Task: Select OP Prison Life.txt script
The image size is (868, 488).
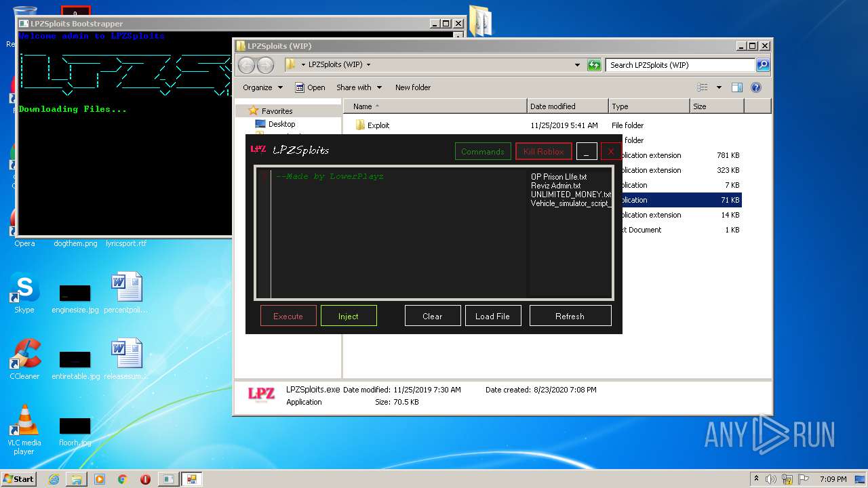Action: tap(559, 177)
